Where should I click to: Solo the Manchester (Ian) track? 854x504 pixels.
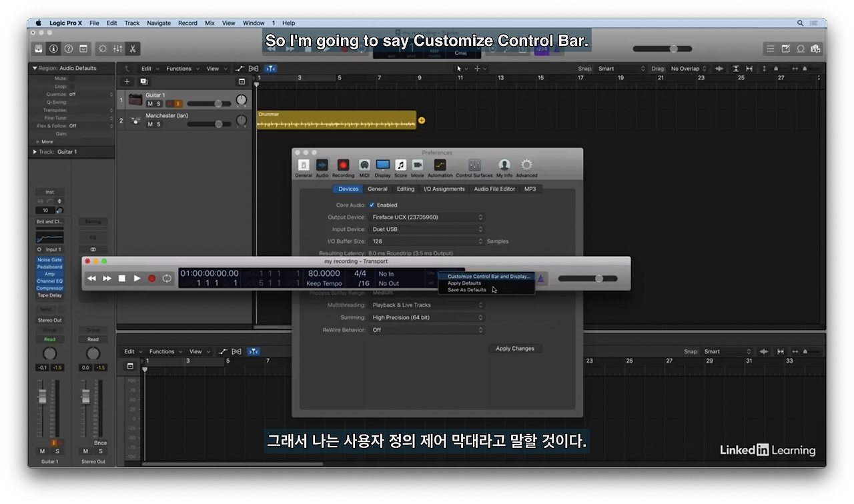coord(158,124)
